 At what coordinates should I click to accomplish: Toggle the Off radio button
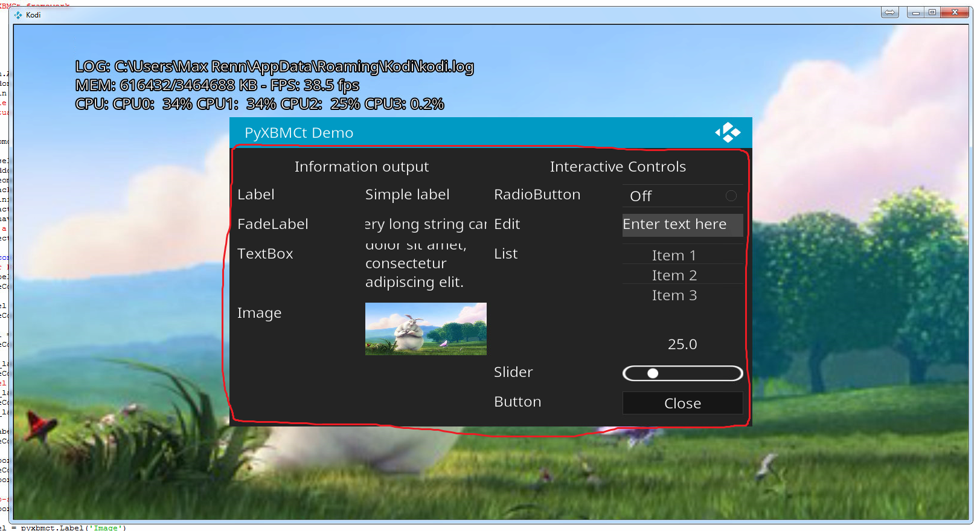[x=682, y=196]
